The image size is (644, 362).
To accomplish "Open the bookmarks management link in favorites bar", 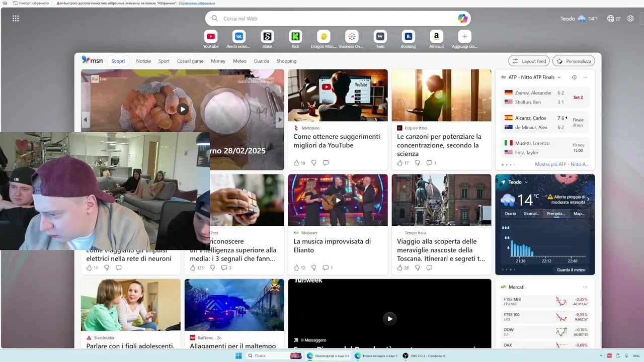I will [x=197, y=4].
